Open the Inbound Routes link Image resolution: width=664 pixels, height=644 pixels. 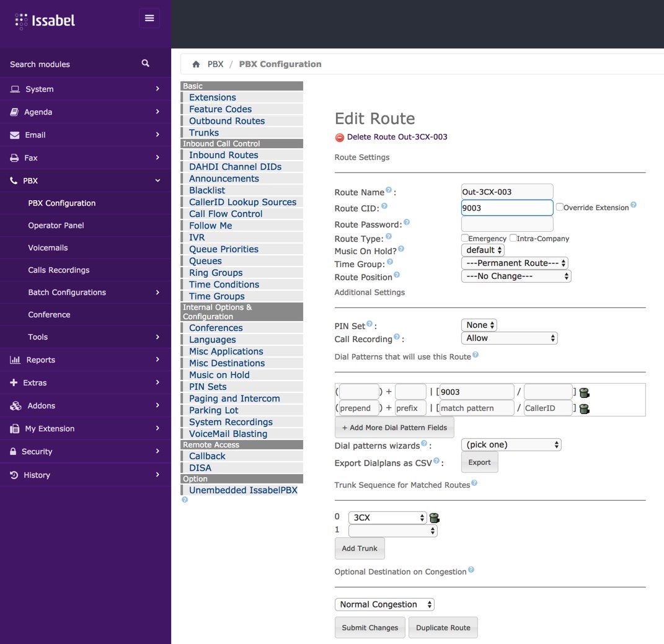(224, 156)
